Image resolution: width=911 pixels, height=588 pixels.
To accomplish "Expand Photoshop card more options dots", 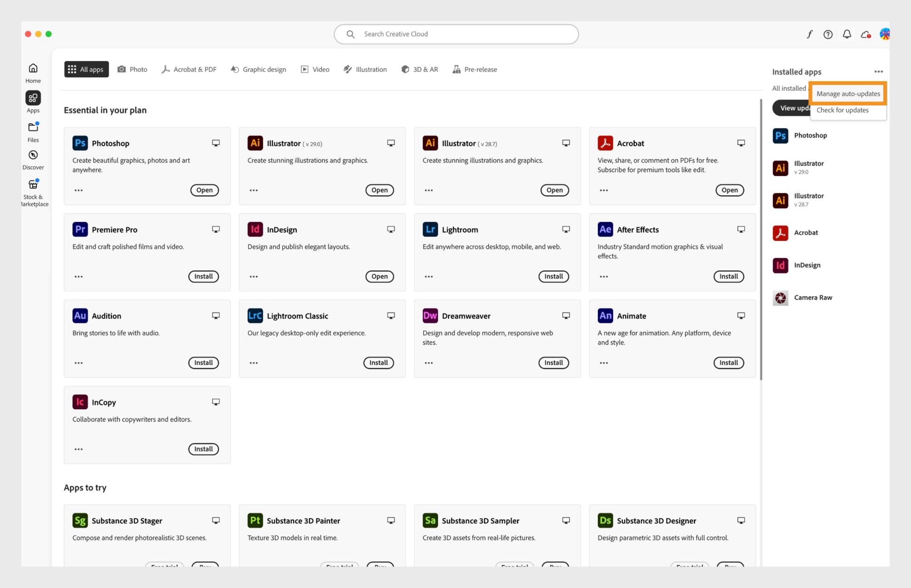I will (x=79, y=190).
